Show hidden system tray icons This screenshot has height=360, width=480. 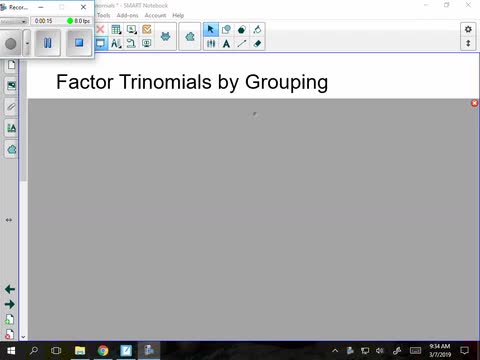(x=335, y=350)
